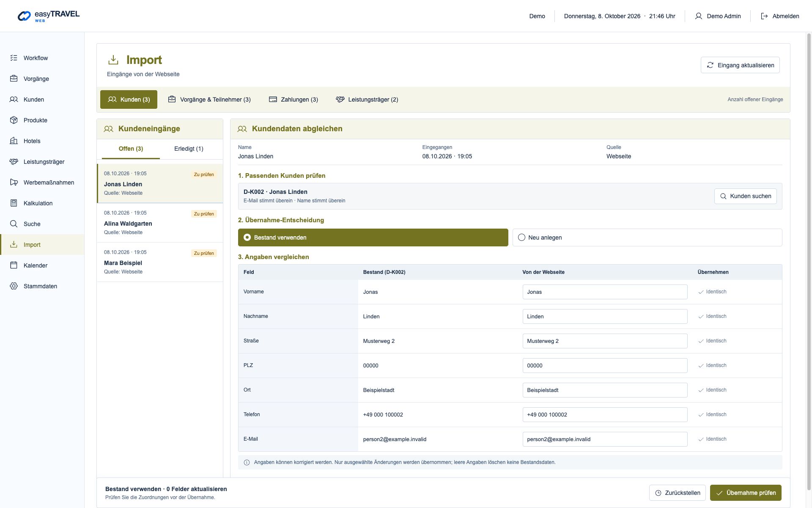The height and width of the screenshot is (508, 812).
Task: Select the Bestand verwenden option
Action: pyautogui.click(x=373, y=237)
